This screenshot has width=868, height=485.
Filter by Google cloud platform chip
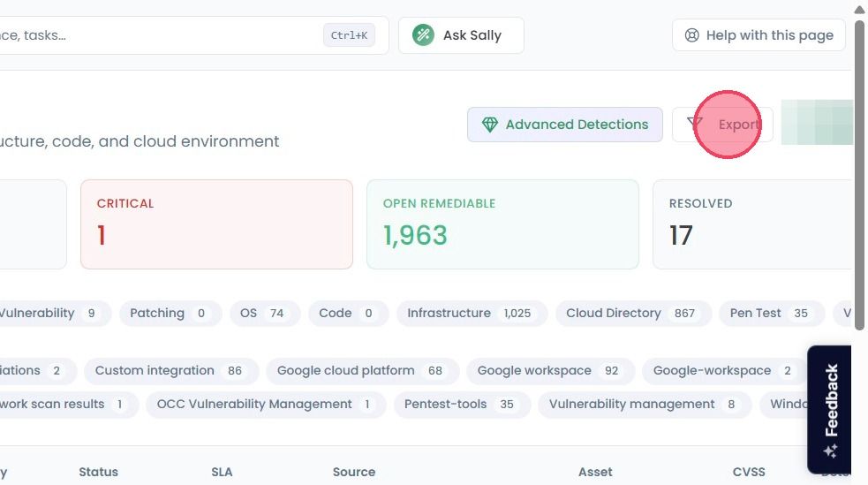pyautogui.click(x=363, y=371)
